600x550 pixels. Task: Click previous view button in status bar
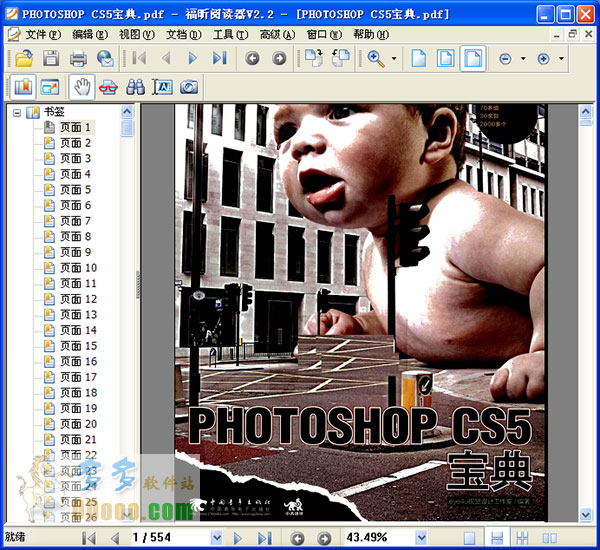click(x=297, y=538)
